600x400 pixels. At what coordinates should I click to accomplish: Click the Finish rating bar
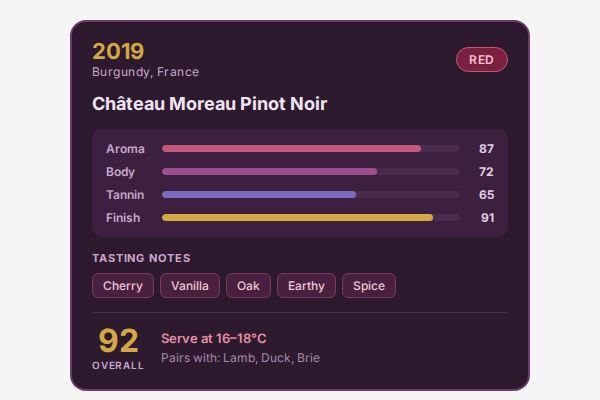click(310, 218)
